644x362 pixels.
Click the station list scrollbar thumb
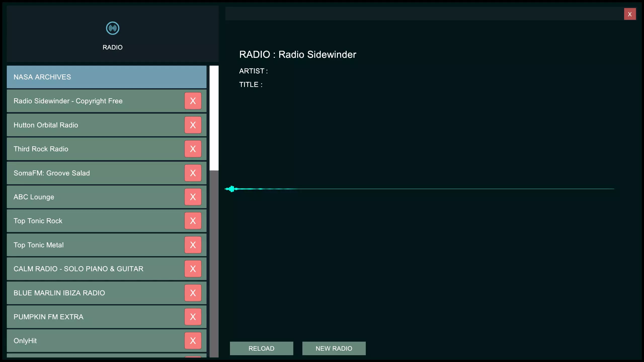click(x=214, y=118)
